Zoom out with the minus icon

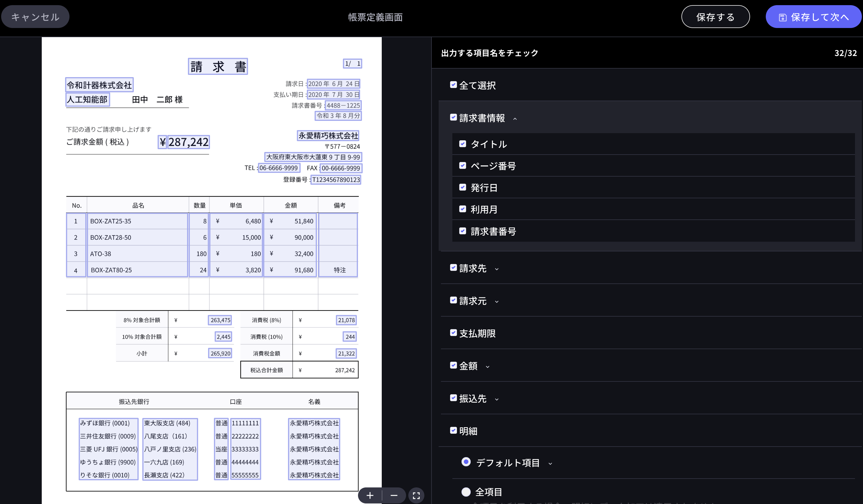pyautogui.click(x=394, y=495)
